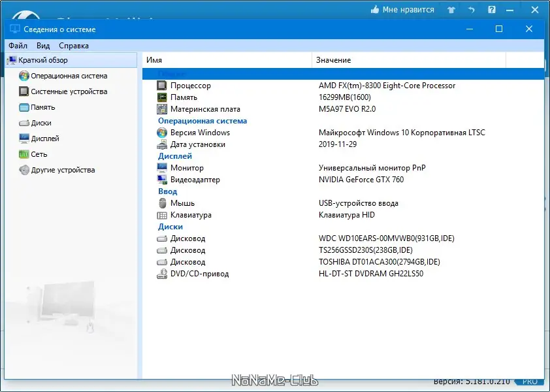Open the Сеть sidebar section

39,154
